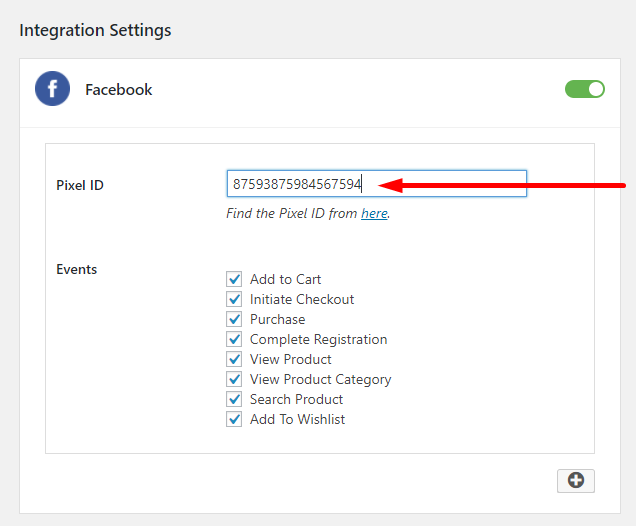Click the 'Purchase' label text
The height and width of the screenshot is (526, 636).
pyautogui.click(x=277, y=319)
